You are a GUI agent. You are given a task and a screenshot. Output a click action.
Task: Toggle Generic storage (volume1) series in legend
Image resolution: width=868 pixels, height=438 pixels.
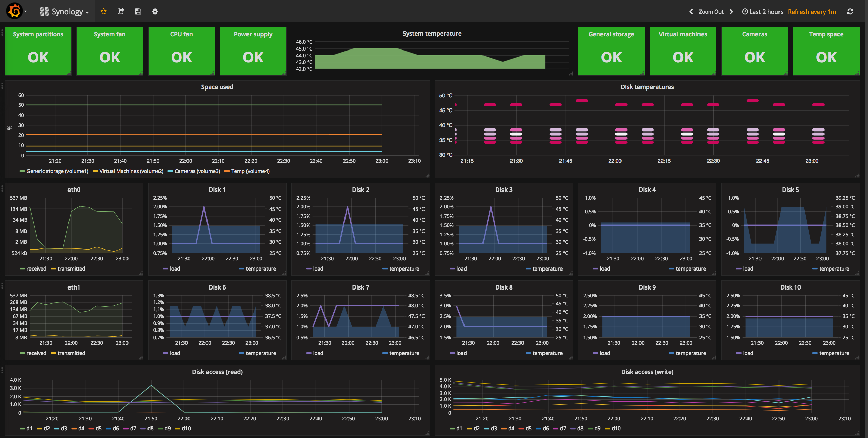[x=57, y=171]
